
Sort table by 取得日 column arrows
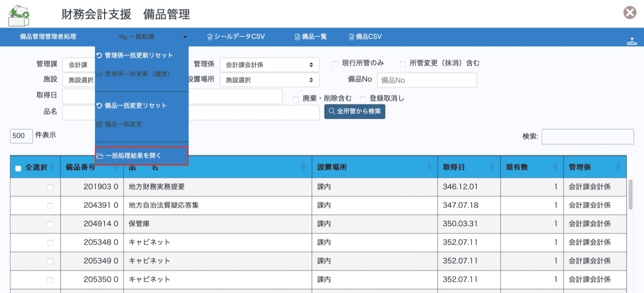(492, 167)
